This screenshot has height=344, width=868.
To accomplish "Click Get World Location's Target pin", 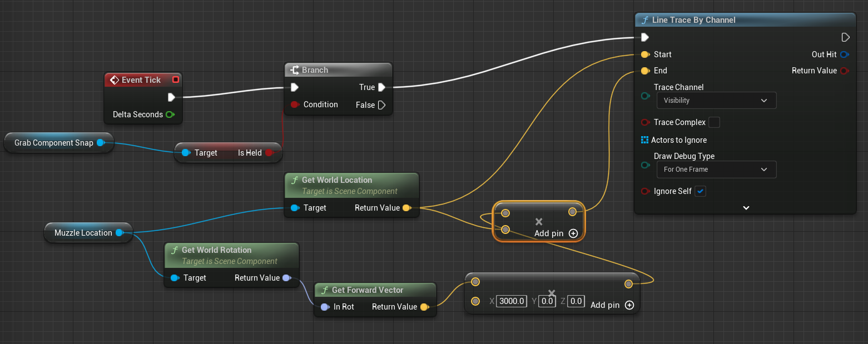I will tap(295, 208).
